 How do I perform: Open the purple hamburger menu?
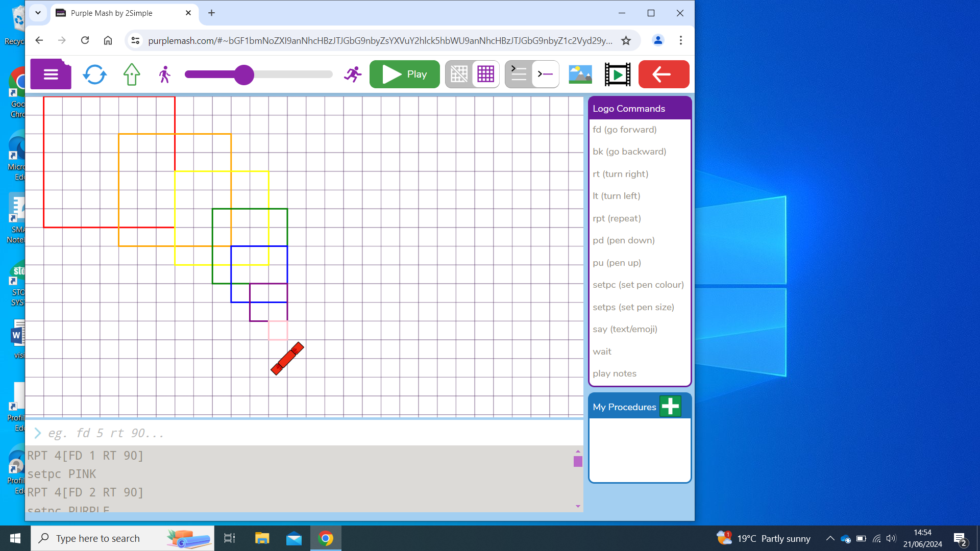click(x=51, y=74)
